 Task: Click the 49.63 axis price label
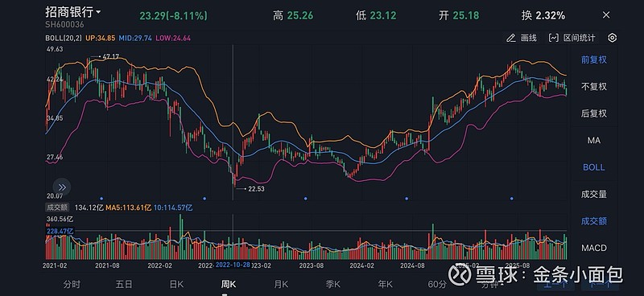coord(55,49)
